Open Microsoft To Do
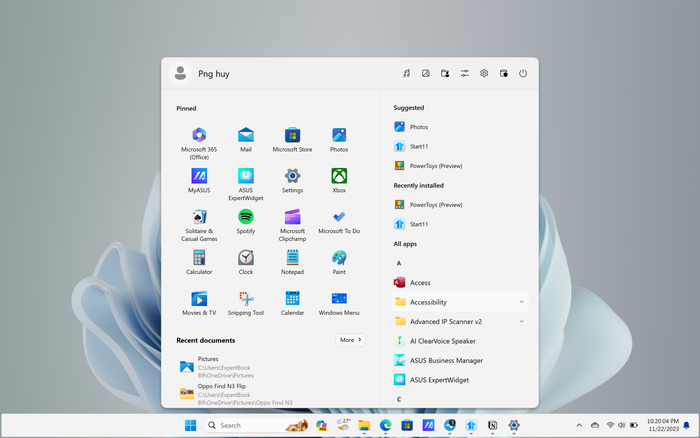The width and height of the screenshot is (700, 438). 339,221
